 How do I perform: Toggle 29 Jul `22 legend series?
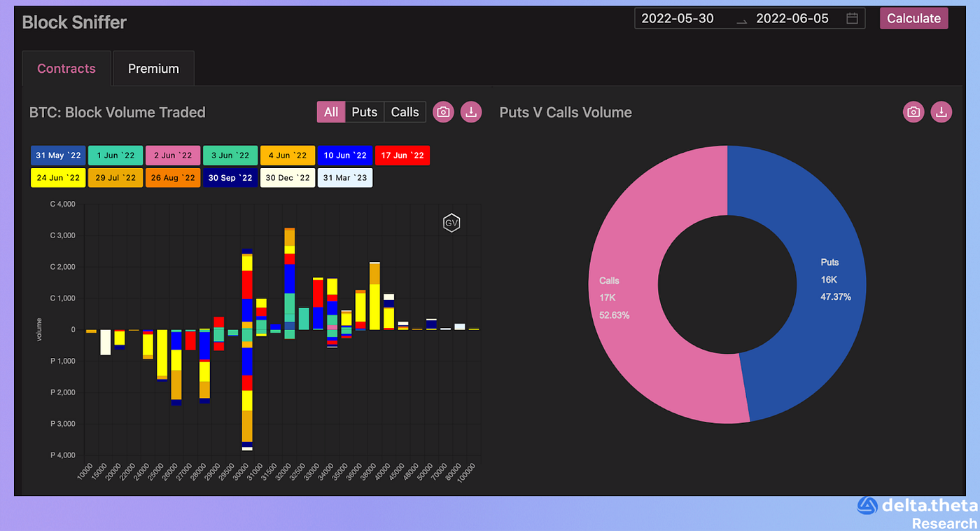coord(115,178)
